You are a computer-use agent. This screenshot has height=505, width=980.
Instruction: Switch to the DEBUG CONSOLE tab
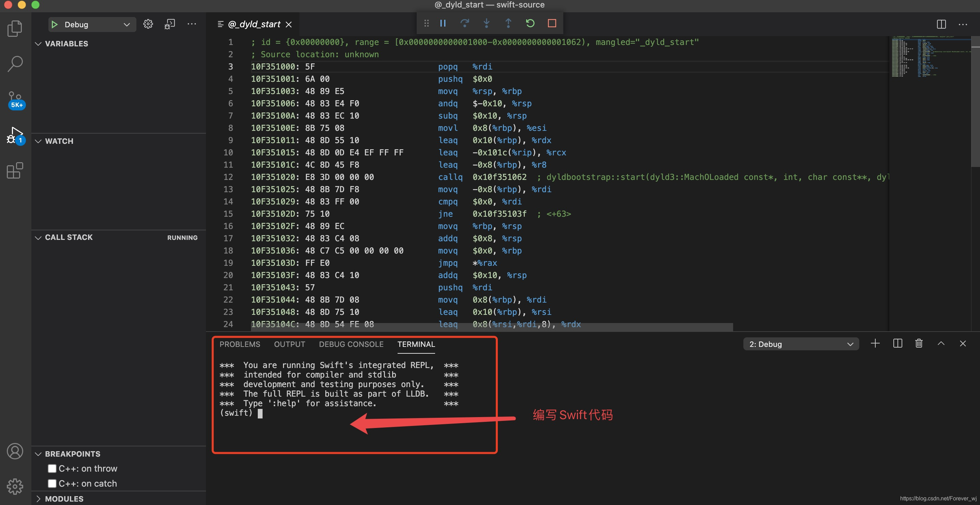point(351,344)
